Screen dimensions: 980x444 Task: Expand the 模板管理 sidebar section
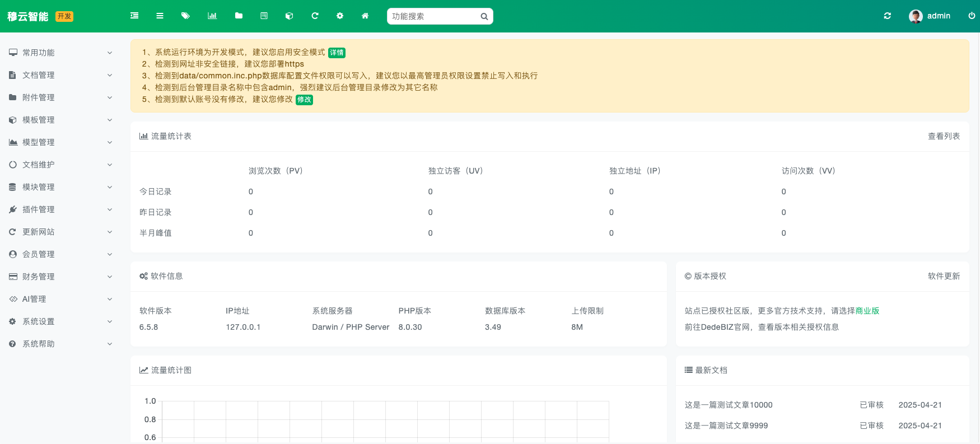tap(60, 120)
